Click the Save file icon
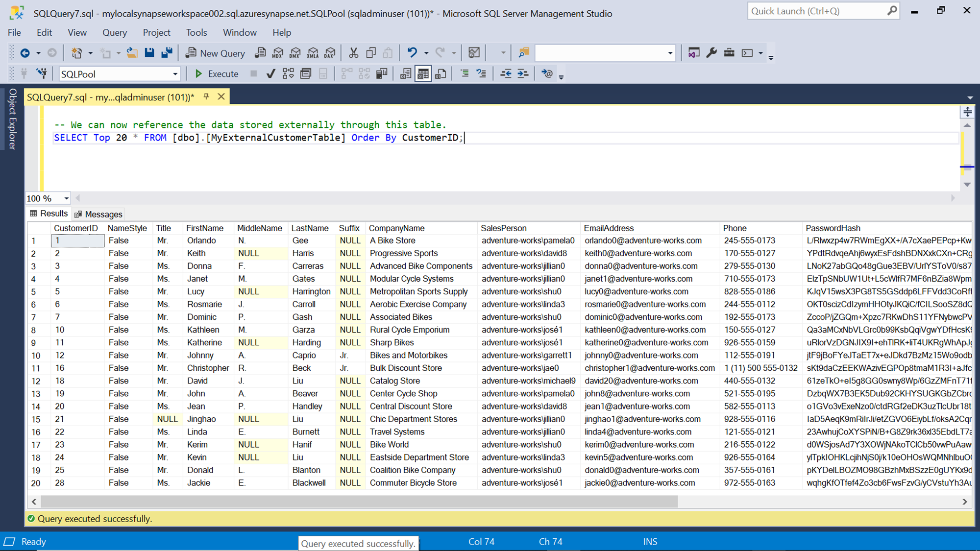This screenshot has height=551, width=980. click(149, 53)
